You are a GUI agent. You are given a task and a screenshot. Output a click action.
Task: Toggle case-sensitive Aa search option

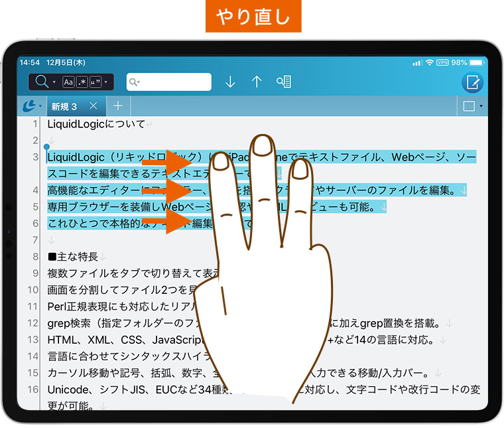68,82
